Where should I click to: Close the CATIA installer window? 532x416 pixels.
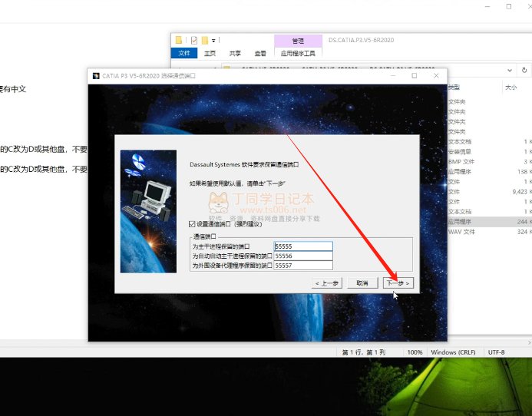tap(436, 76)
